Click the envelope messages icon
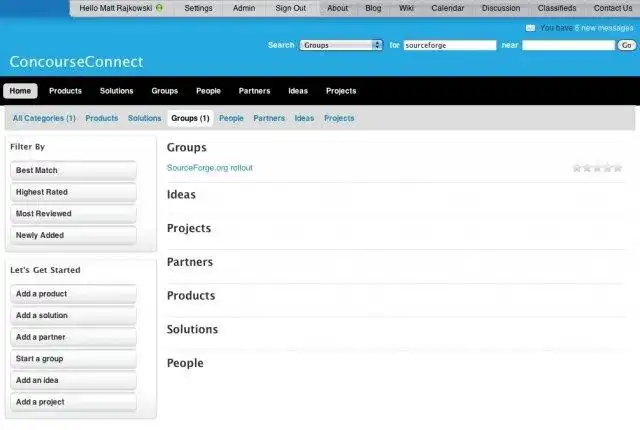This screenshot has height=430, width=640. coord(530,28)
